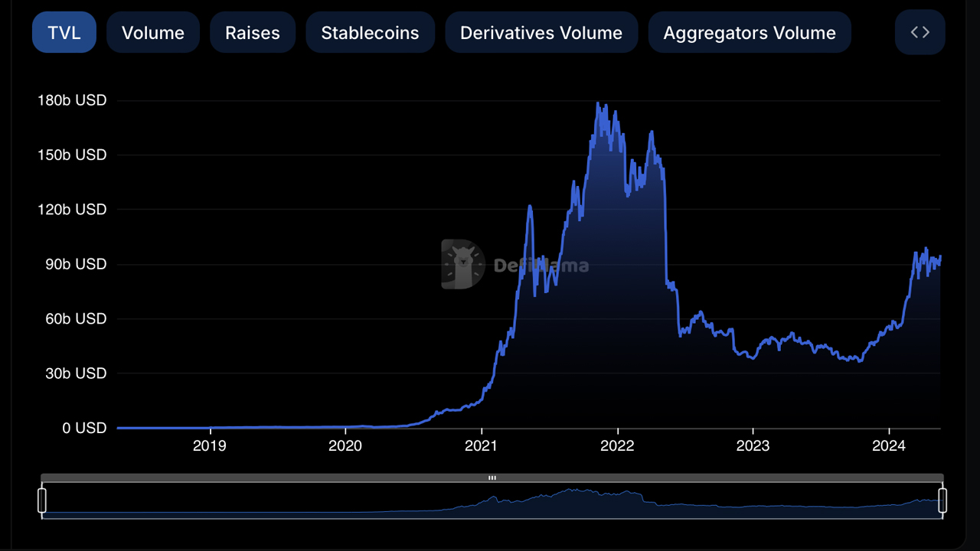
Task: Click the right range selector handle
Action: point(942,499)
